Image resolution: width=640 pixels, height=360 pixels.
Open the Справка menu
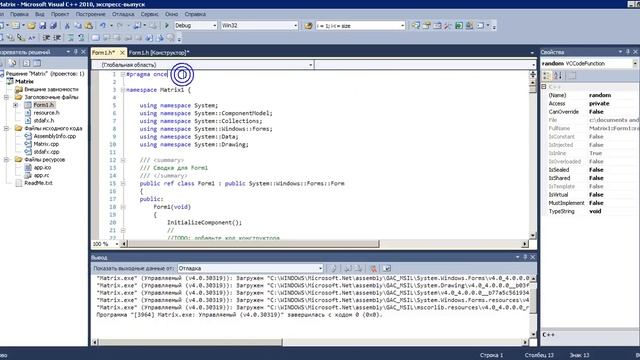pyautogui.click(x=195, y=14)
